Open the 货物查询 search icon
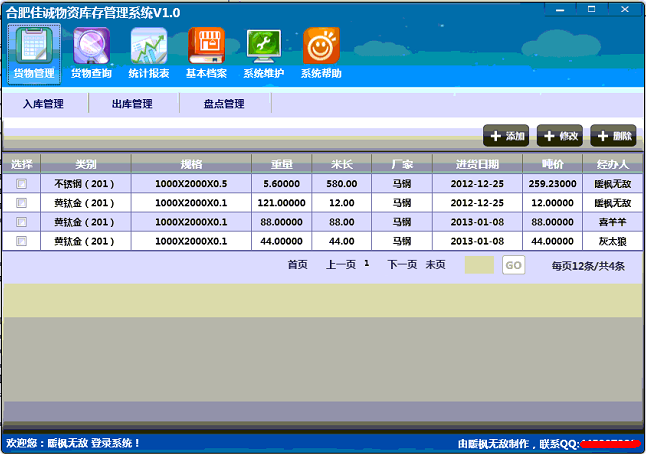Screen dimensions: 646x454 (91, 46)
